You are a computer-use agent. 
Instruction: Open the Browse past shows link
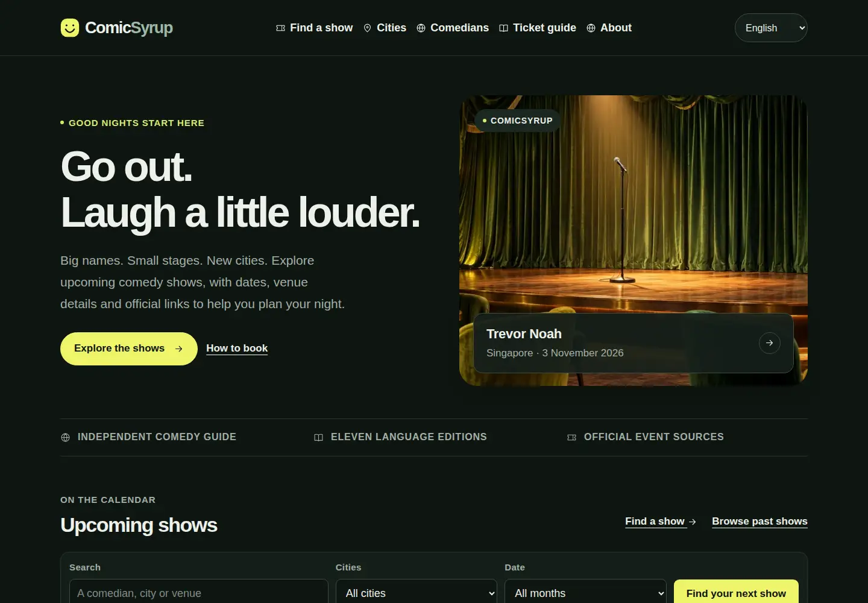pyautogui.click(x=759, y=522)
